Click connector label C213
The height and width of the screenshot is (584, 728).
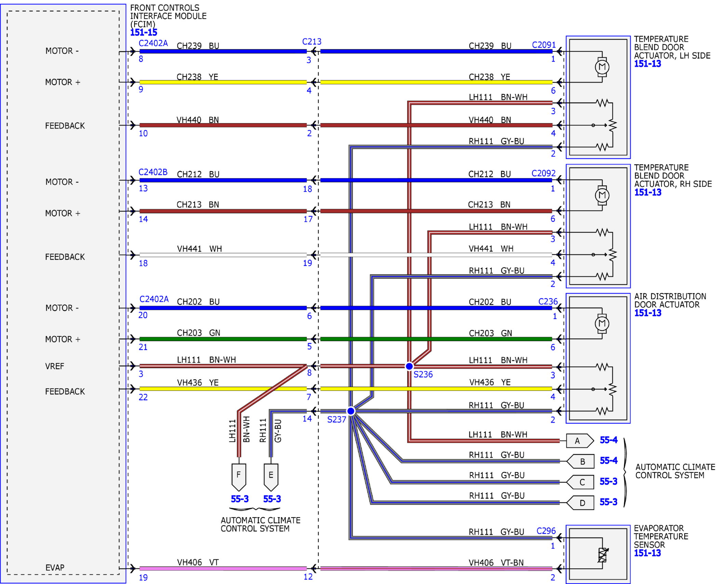pyautogui.click(x=311, y=42)
